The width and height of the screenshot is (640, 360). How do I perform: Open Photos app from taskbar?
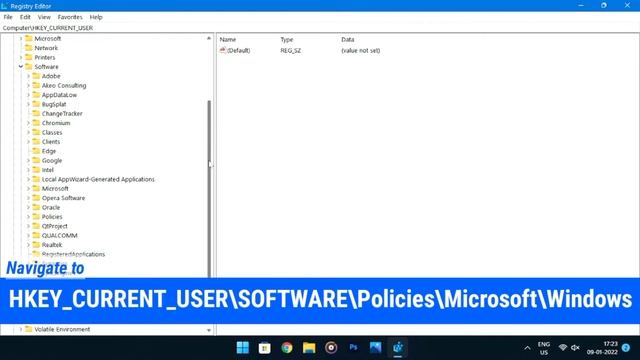click(x=376, y=347)
